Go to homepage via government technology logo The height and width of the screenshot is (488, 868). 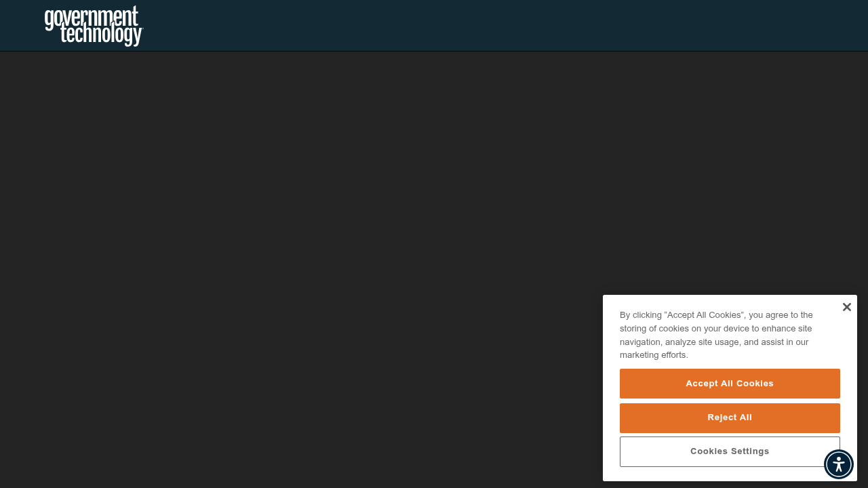pos(94,26)
